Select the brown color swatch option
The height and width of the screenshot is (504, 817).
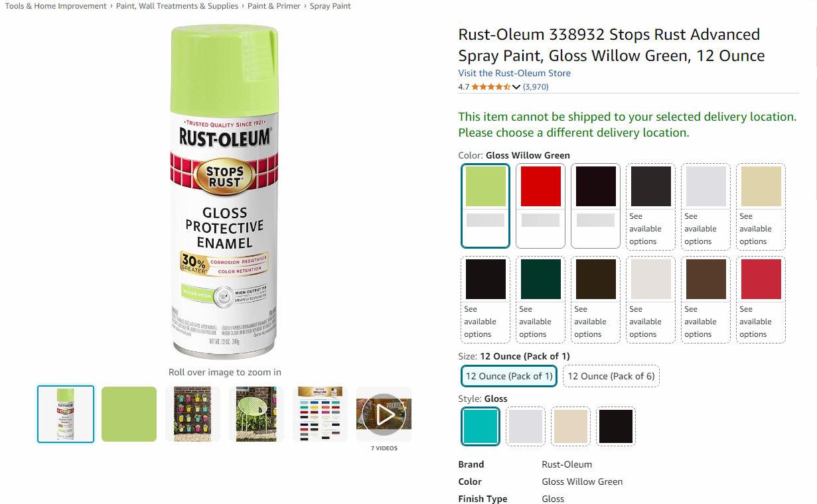pos(706,299)
